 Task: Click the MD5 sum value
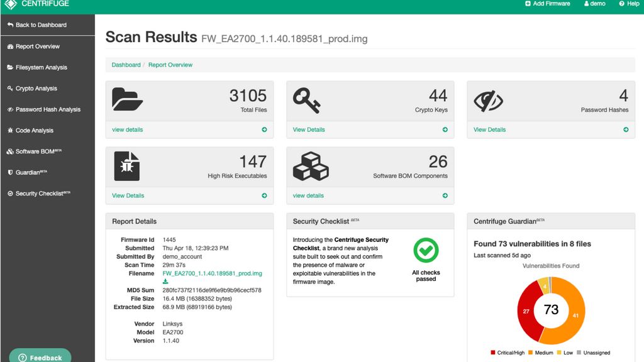pos(212,290)
